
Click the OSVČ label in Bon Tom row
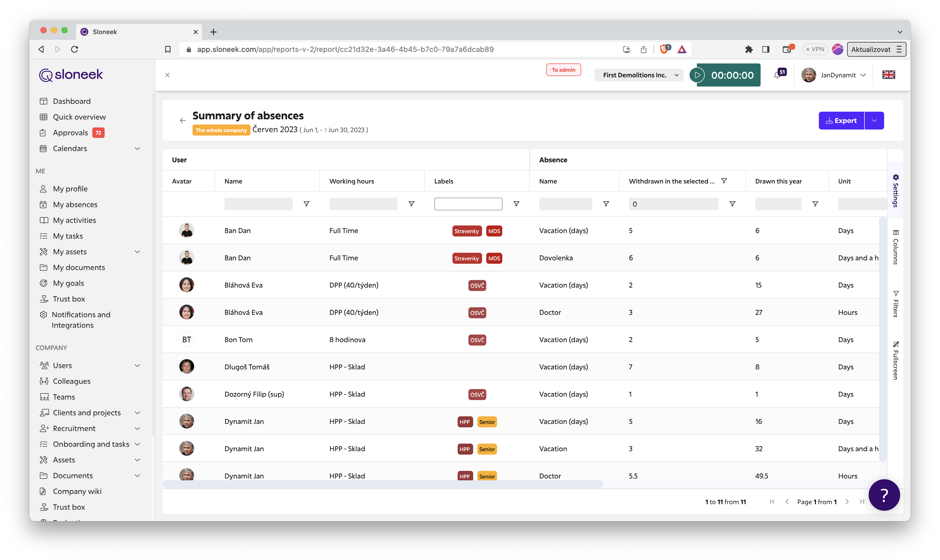477,340
